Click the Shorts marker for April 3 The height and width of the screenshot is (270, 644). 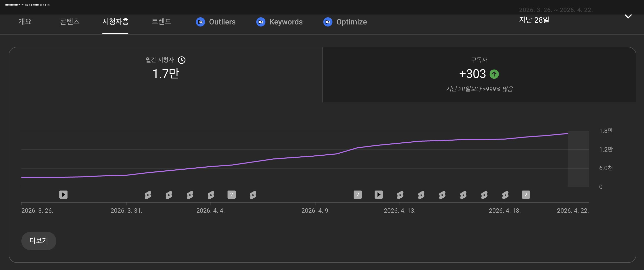click(x=190, y=195)
